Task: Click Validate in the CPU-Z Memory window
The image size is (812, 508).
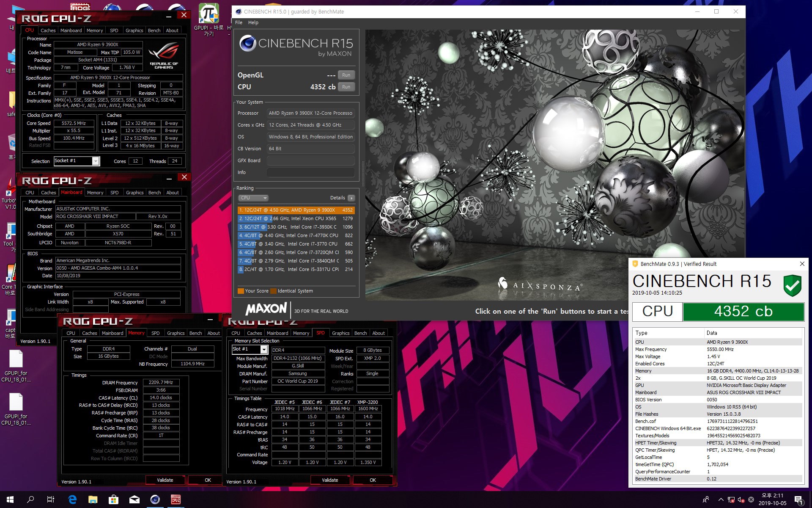Action: tap(165, 480)
